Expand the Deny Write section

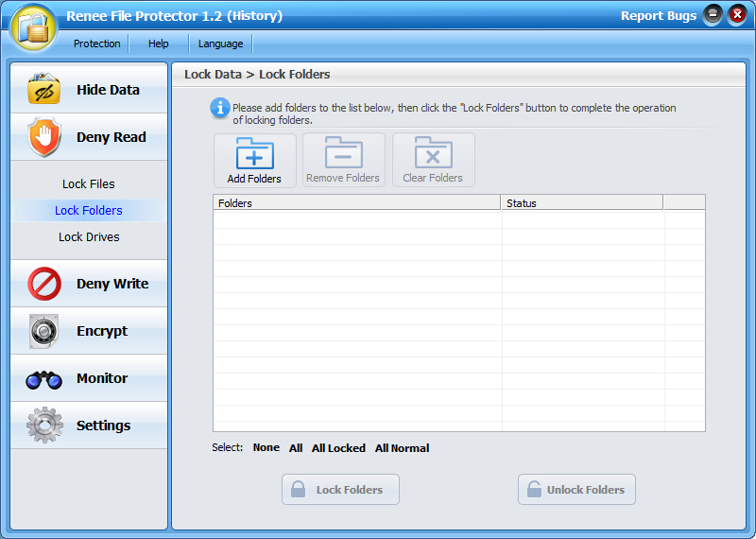coord(89,284)
